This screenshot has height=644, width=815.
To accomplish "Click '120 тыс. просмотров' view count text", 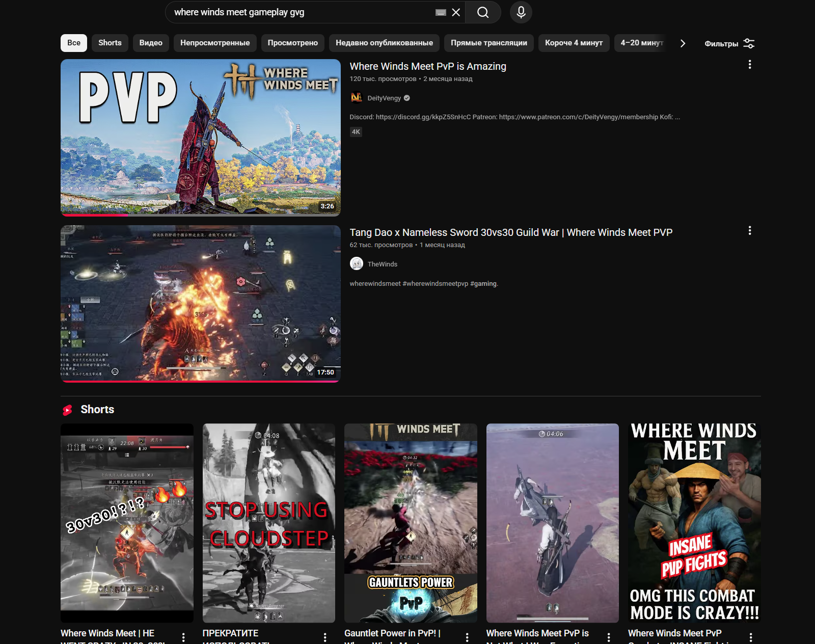I will click(383, 78).
